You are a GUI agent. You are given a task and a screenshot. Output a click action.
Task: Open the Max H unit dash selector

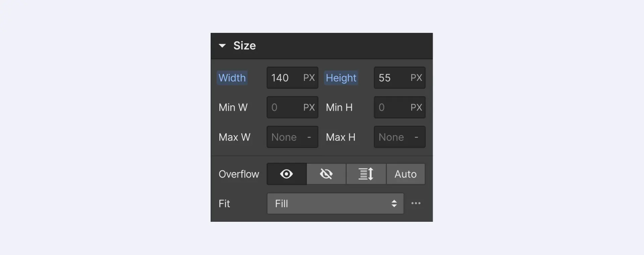tap(416, 137)
